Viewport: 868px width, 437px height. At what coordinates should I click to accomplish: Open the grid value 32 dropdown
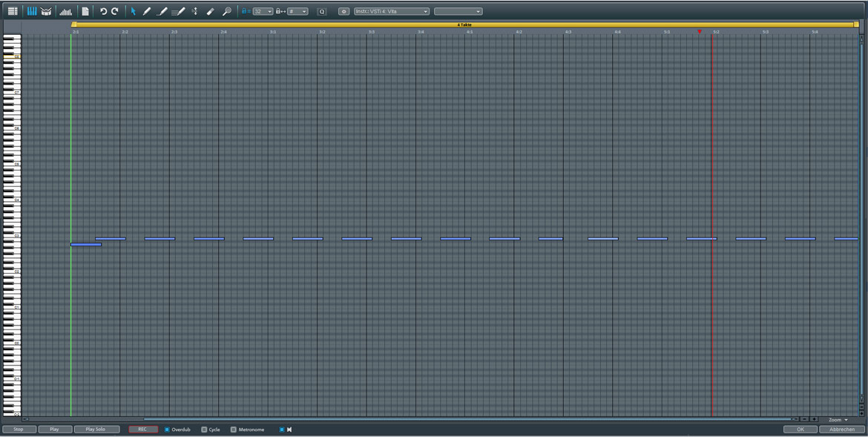[263, 11]
